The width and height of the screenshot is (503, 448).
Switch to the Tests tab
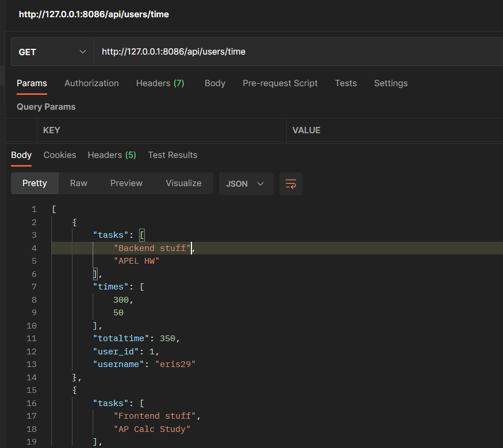(x=345, y=83)
